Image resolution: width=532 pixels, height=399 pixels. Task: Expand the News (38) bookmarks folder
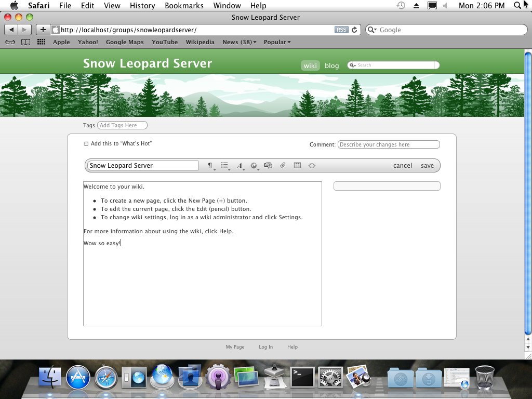(x=239, y=42)
